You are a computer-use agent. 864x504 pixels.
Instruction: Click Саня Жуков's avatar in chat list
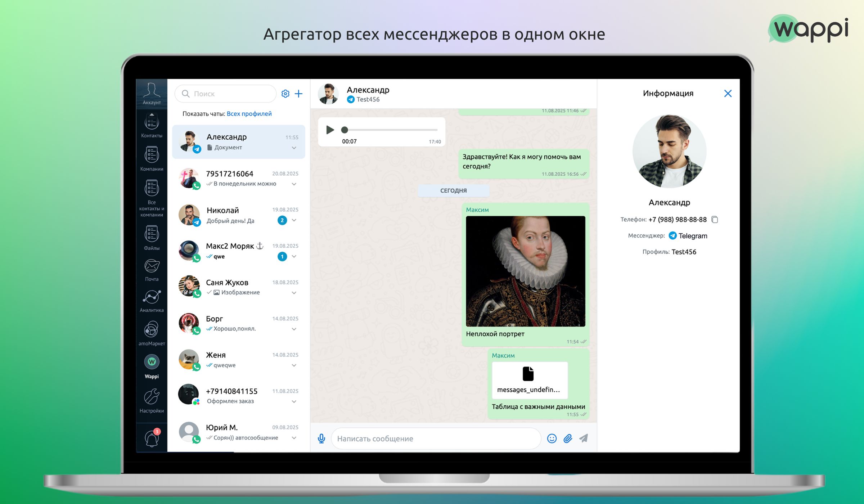point(189,286)
